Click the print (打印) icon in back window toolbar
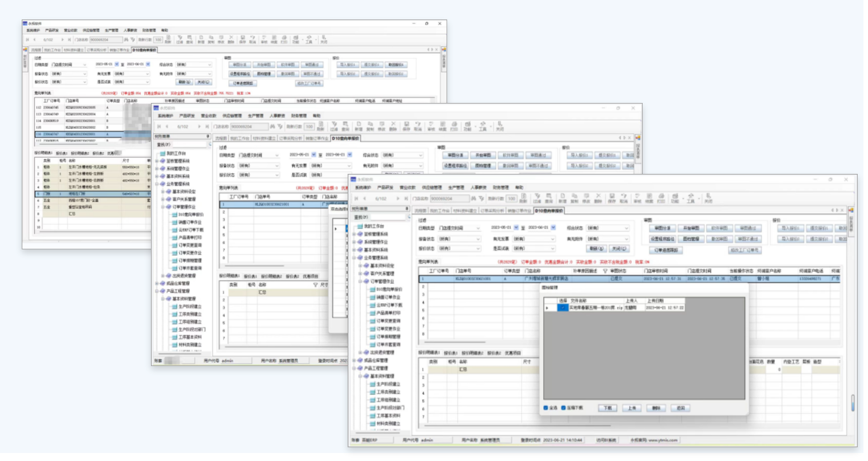The height and width of the screenshot is (461, 868). tap(284, 39)
